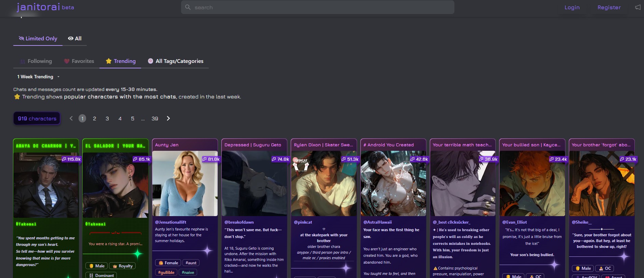Filter by #naive tag
Image resolution: width=644 pixels, height=278 pixels.
coord(188,273)
